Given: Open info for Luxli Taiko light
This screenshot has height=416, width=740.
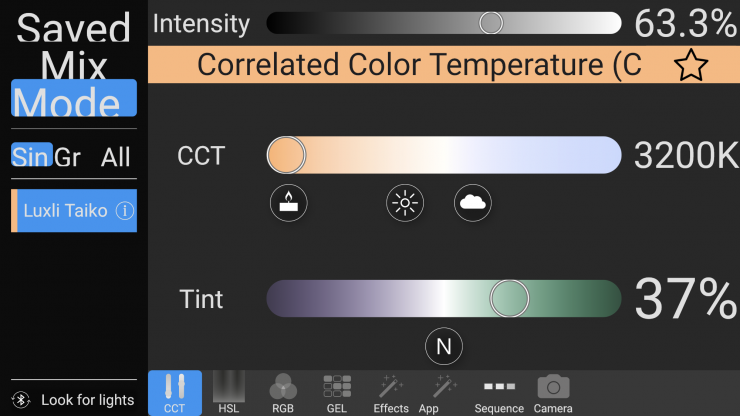Looking at the screenshot, I should [x=125, y=211].
